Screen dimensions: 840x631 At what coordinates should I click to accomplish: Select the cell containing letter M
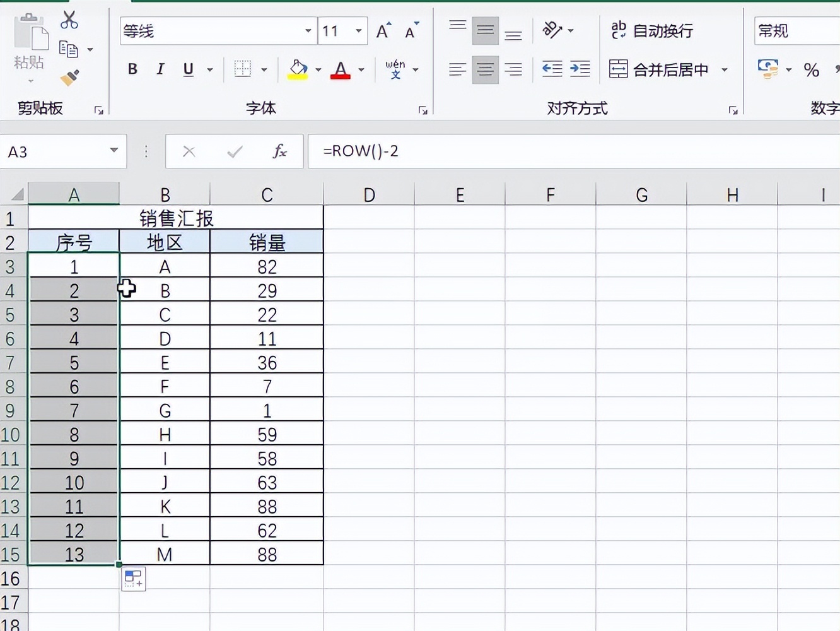[165, 554]
